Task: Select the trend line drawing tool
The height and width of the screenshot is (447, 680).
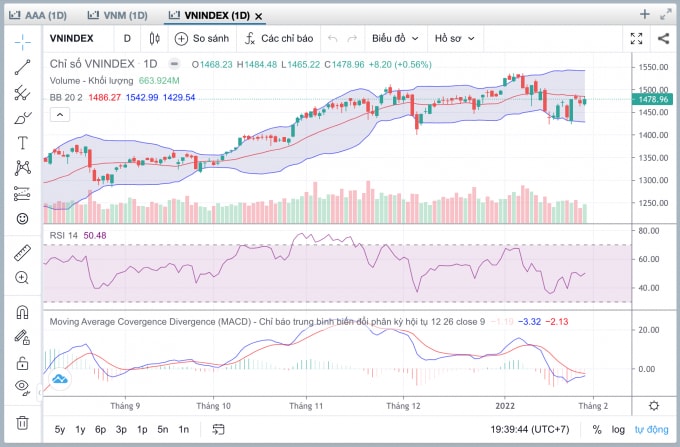Action: pos(23,67)
